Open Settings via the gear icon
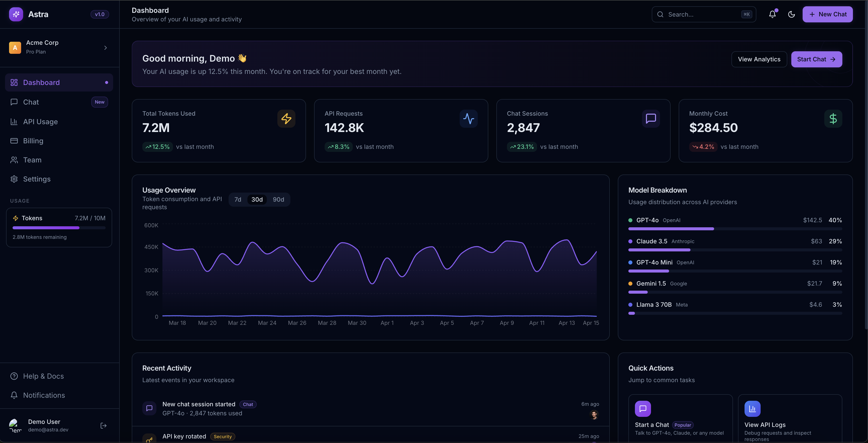This screenshot has width=868, height=443. (x=14, y=179)
